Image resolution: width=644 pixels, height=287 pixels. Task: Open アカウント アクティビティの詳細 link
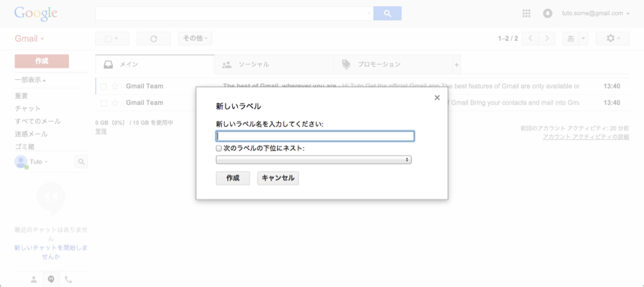[x=586, y=137]
